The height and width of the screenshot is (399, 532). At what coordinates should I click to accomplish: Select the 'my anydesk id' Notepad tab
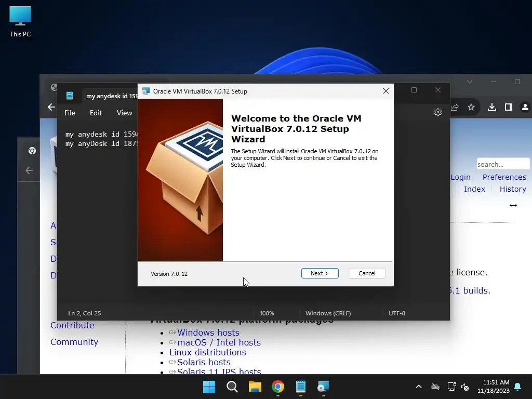110,96
